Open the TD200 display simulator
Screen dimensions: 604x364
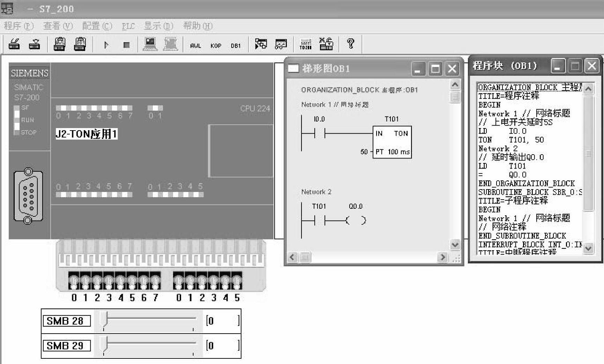[306, 44]
